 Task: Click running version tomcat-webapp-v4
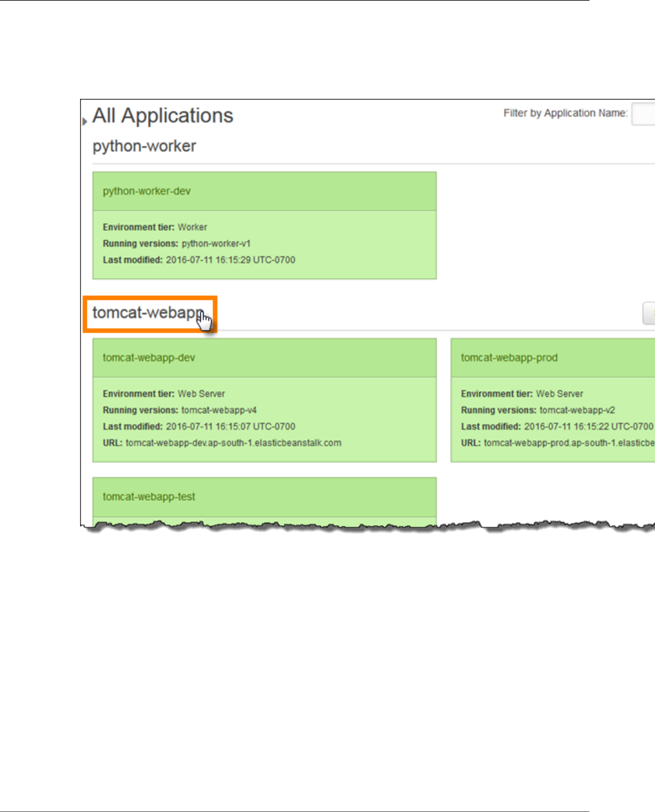pos(219,411)
